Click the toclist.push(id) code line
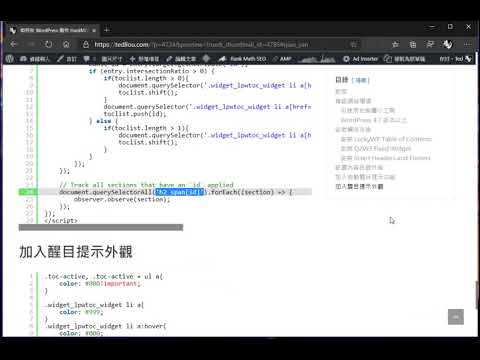480x360 pixels. (x=135, y=114)
